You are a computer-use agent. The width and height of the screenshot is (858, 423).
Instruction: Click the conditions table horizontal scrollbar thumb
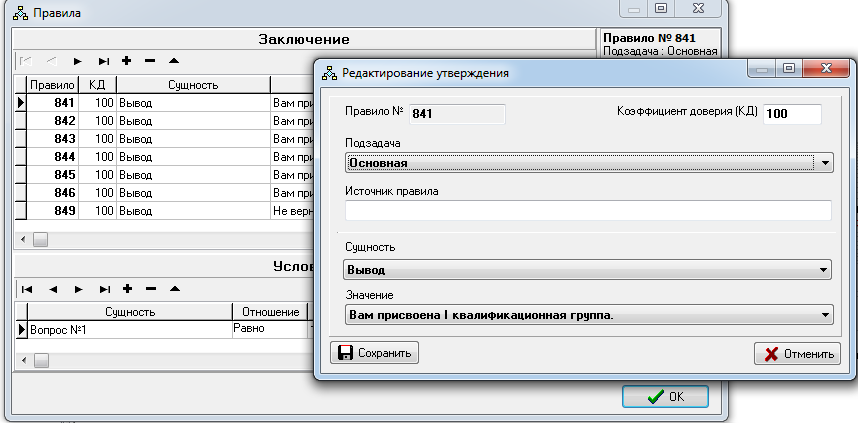tap(40, 361)
